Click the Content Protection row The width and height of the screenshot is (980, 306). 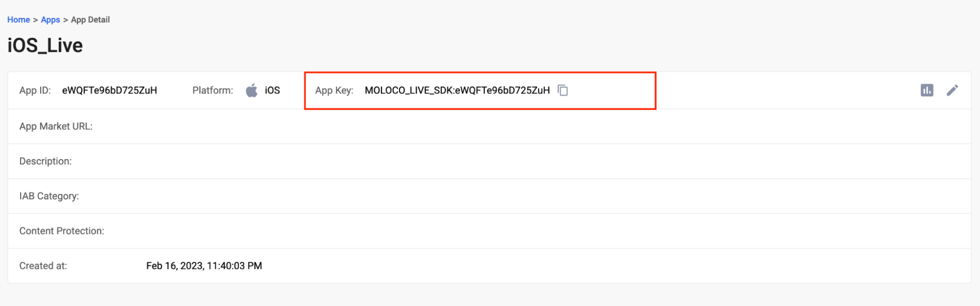[489, 231]
